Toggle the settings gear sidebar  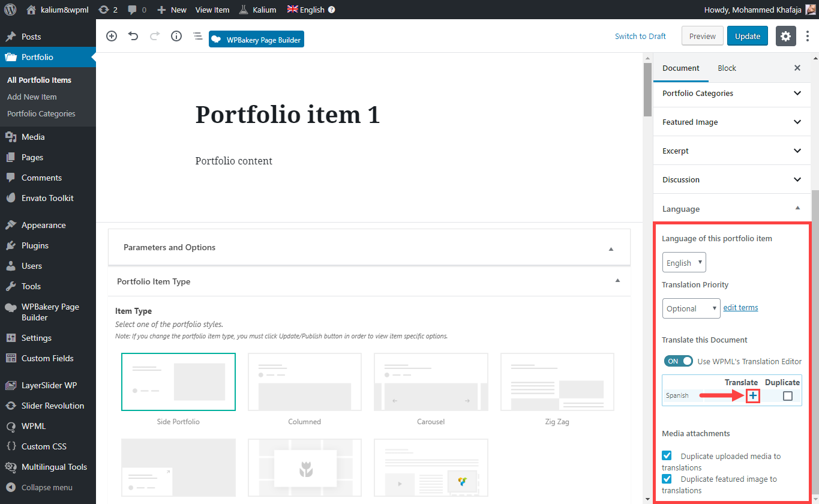click(786, 36)
